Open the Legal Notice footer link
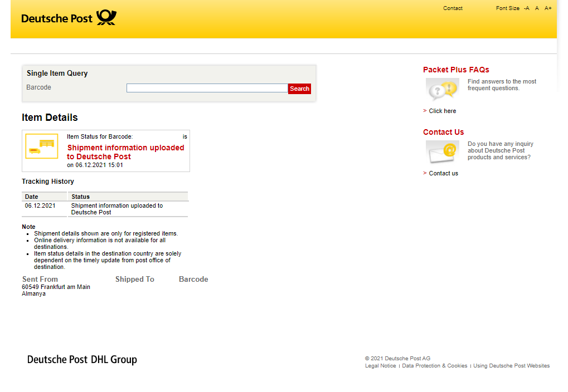 pos(380,366)
